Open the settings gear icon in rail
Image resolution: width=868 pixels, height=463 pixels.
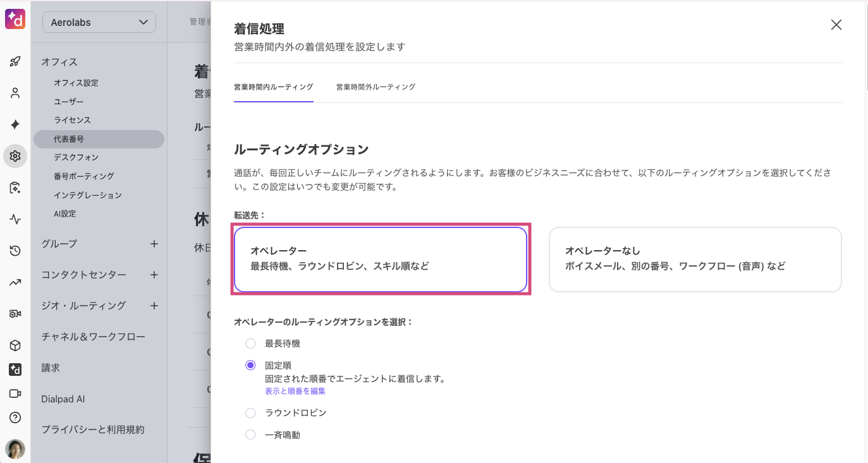coord(15,156)
